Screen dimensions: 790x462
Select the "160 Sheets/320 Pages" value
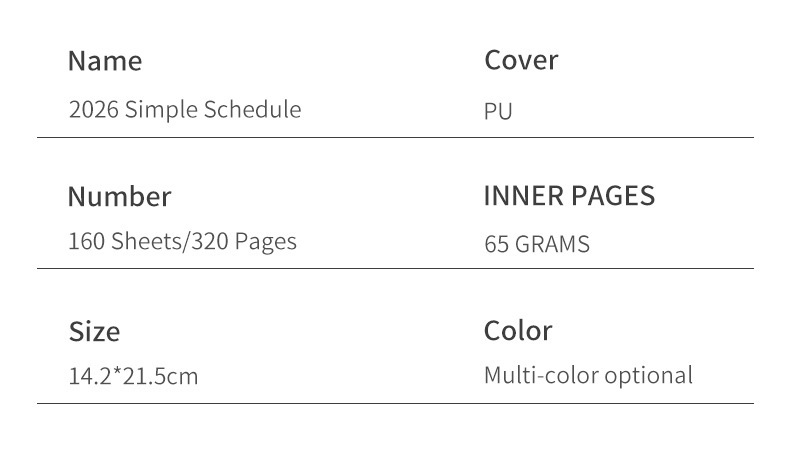[x=182, y=241]
